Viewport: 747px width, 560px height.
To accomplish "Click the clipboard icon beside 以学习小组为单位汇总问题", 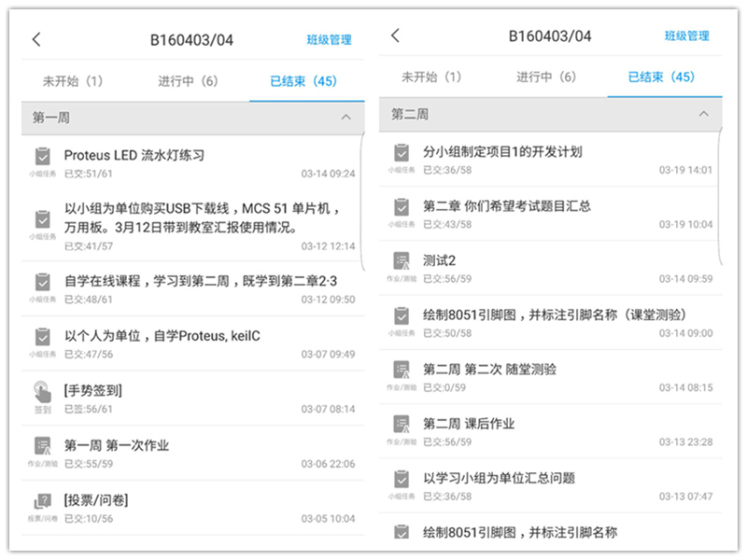I will 401,479.
